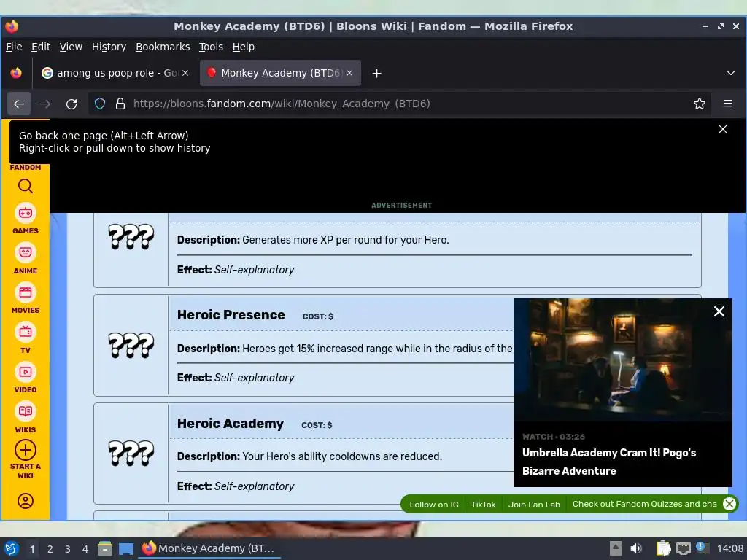
Task: Open the File menu
Action: click(x=14, y=47)
